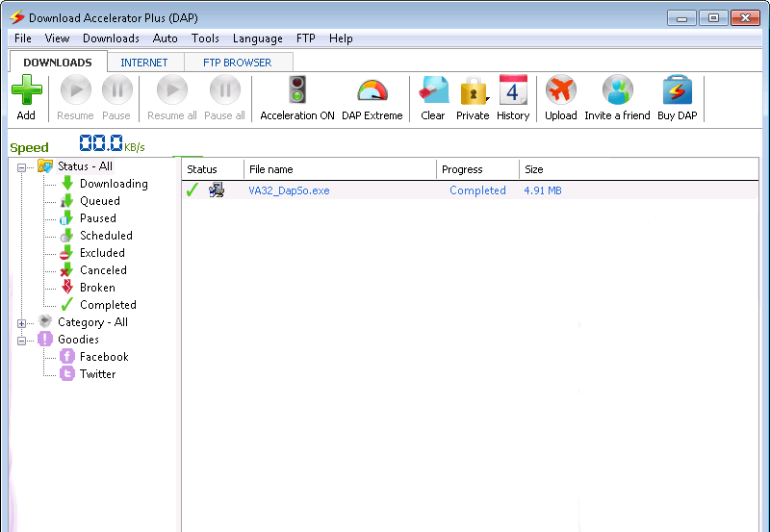Toggle Acceleration ON traffic light
The height and width of the screenshot is (532, 770).
pos(297,92)
